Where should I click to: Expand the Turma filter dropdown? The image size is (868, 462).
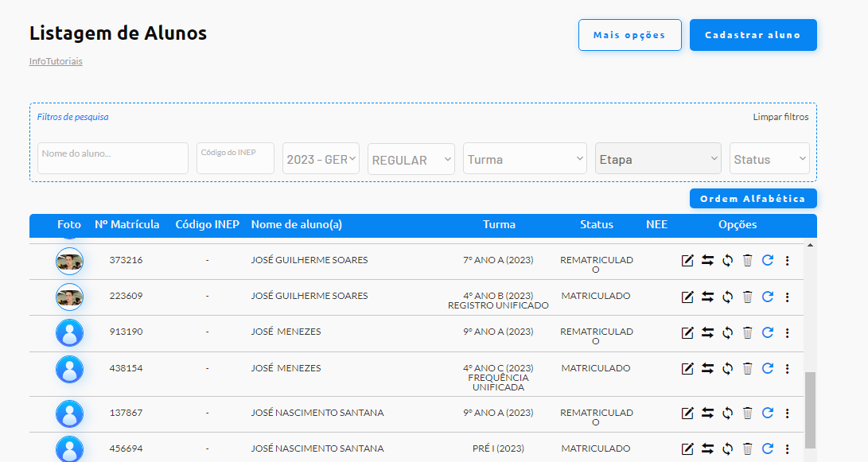(525, 159)
